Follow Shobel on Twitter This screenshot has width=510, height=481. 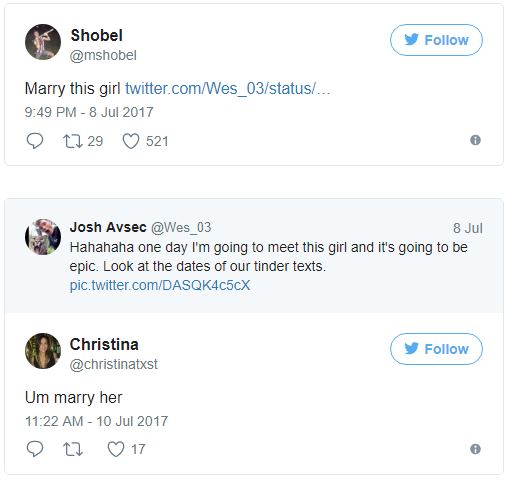(436, 40)
